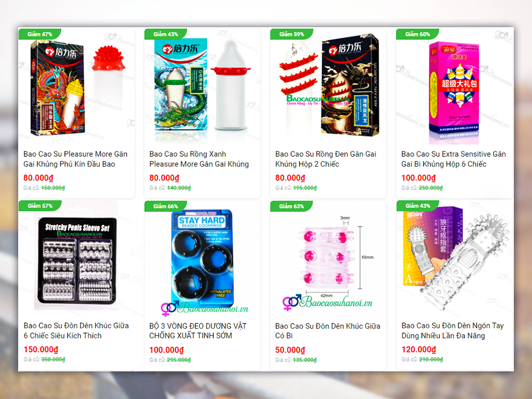Open the 'Bao Cao Su Đôn Dên Khúc Giữa Có Bi' link
The image size is (532, 399).
328,330
